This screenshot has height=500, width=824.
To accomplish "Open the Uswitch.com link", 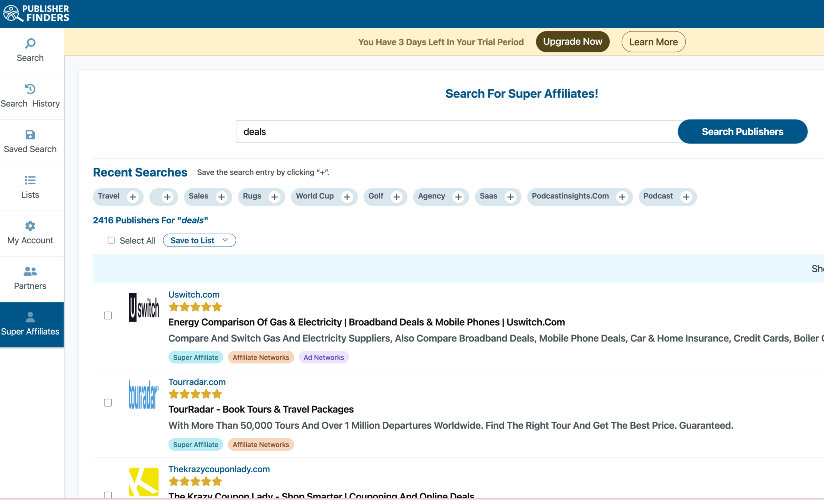I will [194, 295].
